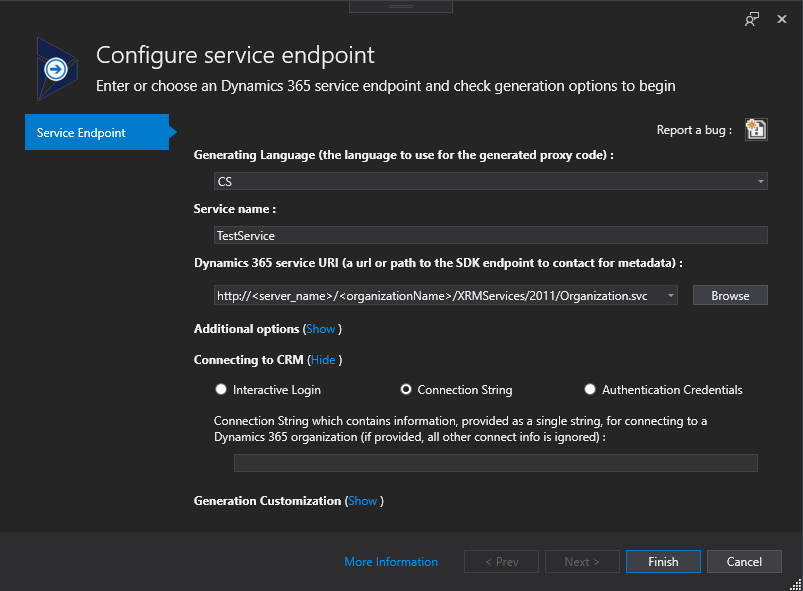Expand the service URI dropdown arrow
The width and height of the screenshot is (803, 591).
[x=670, y=295]
